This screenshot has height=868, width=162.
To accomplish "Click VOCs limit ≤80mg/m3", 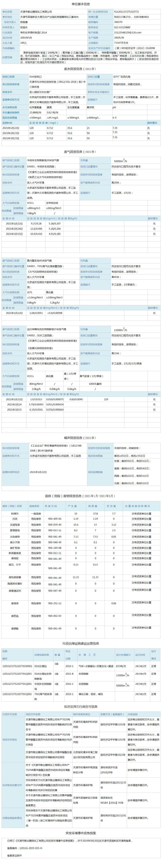I will tap(34, 208).
